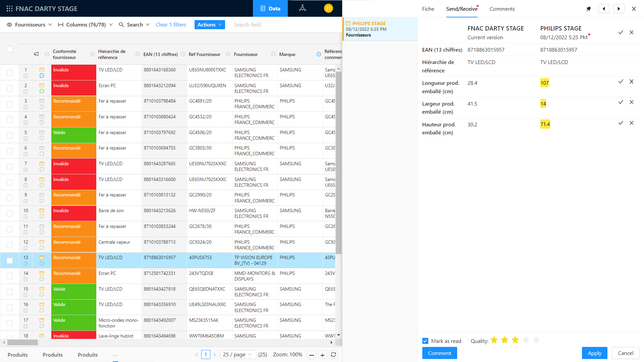Screen dimensions: 644x362
Task: Reject the Hauteur prod. emballé value
Action: 631,123
